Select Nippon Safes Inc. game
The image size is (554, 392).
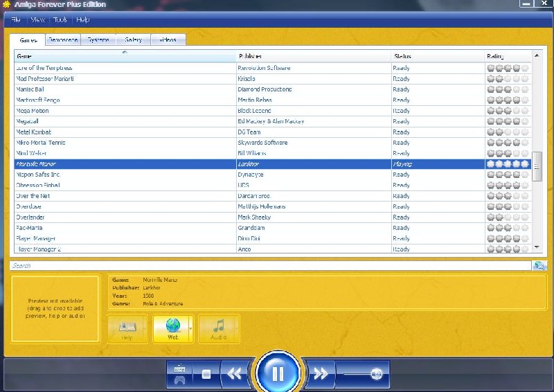point(272,175)
